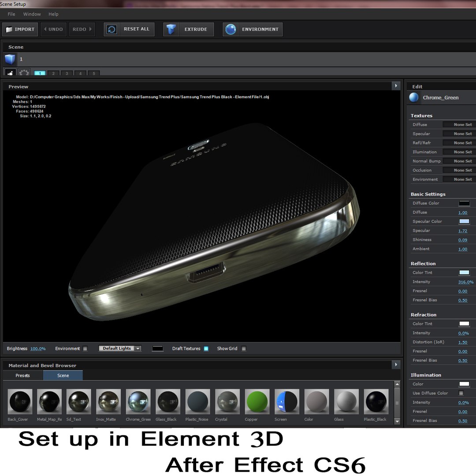Open the Diffuse Color swatch
Viewport: 476px width, 476px height.
[x=464, y=203]
